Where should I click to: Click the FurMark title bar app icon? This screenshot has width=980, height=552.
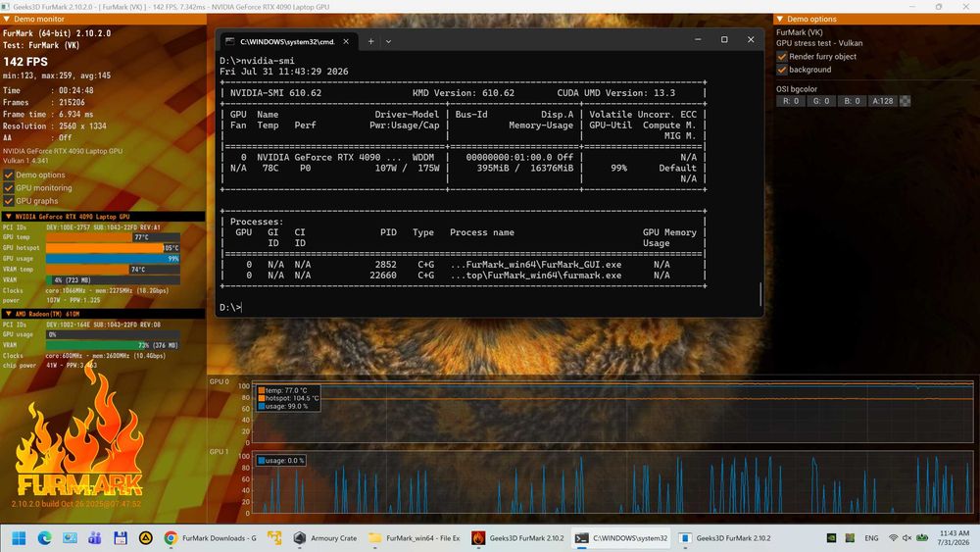(6, 6)
